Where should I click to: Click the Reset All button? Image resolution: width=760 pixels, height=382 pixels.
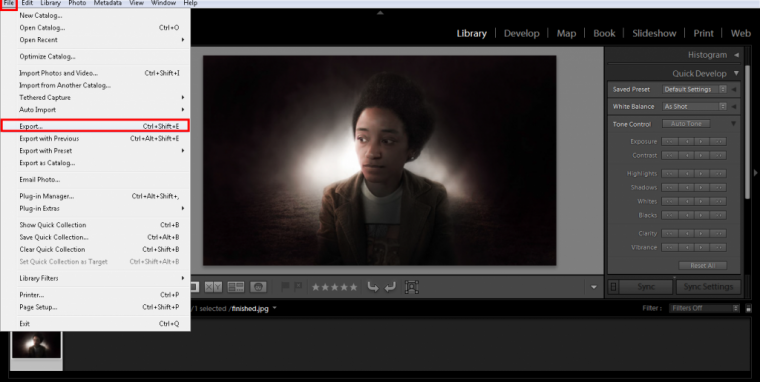(x=703, y=266)
